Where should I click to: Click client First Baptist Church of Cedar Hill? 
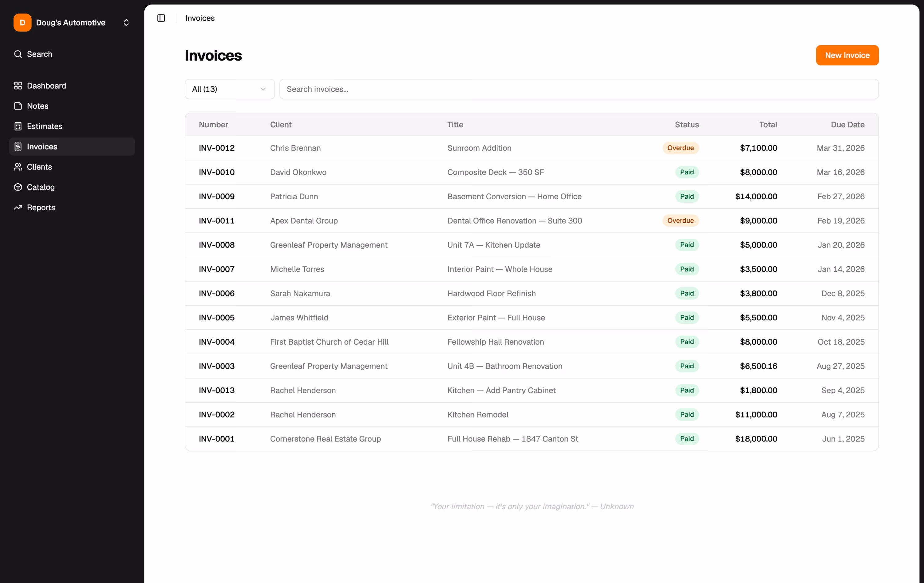click(329, 342)
